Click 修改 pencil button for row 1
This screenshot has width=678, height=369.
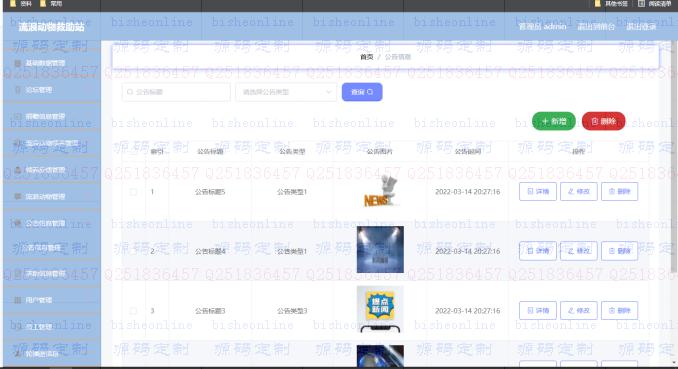pos(579,192)
